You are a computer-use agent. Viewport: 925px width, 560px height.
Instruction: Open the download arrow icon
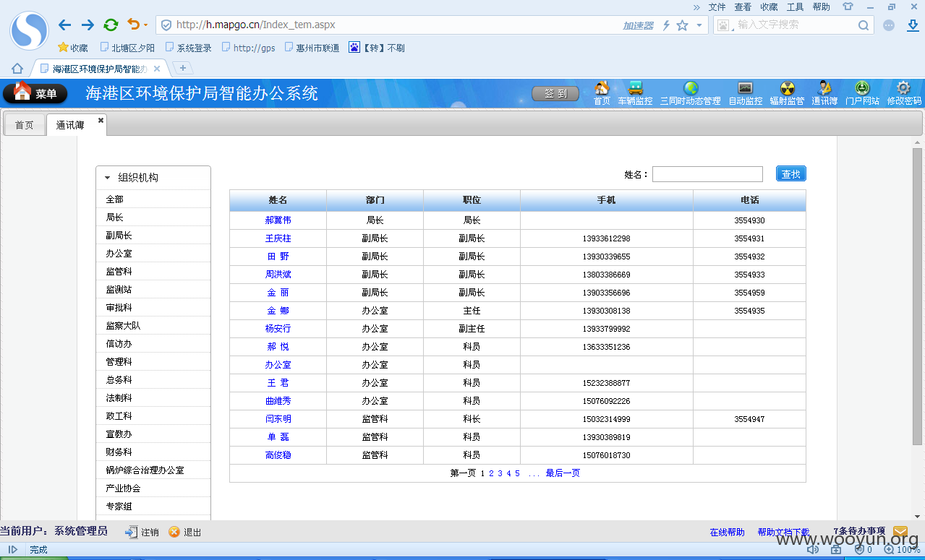(x=913, y=25)
